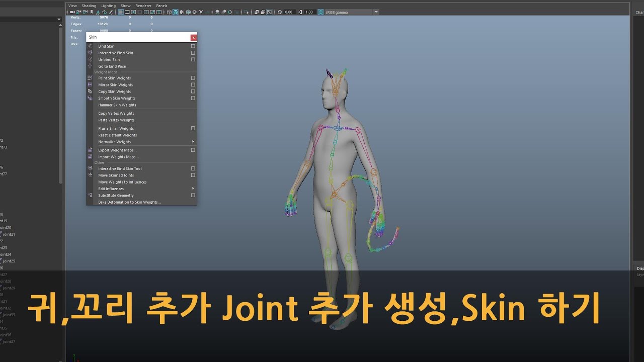The image size is (644, 362).
Task: Open Prune Small Weights option box
Action: pos(193,128)
